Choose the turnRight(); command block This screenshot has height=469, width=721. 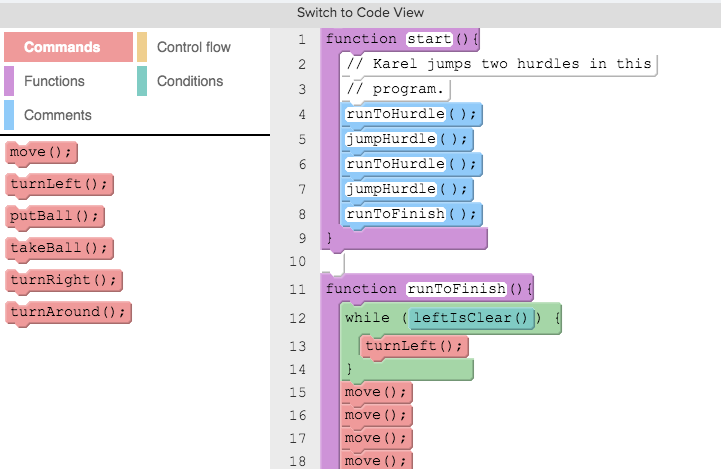(65, 280)
